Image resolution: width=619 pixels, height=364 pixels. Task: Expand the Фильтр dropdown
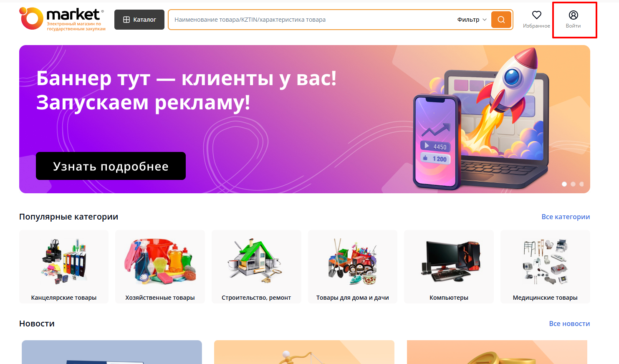click(472, 20)
